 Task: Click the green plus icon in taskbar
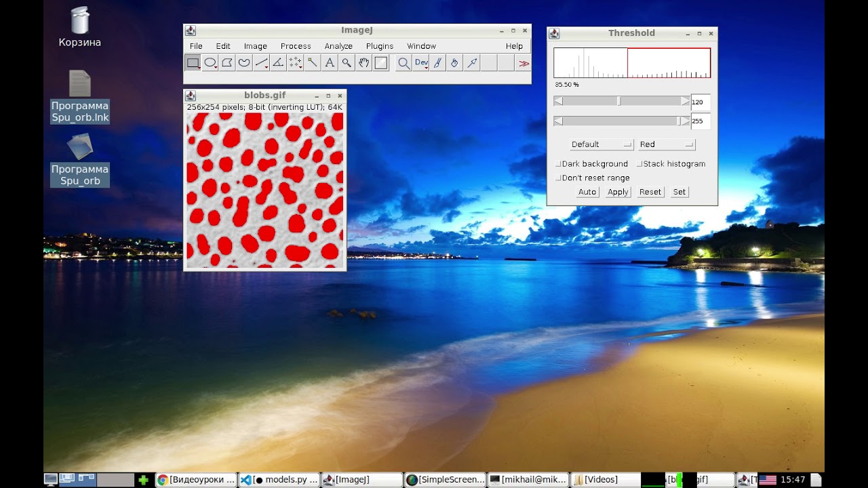(143, 480)
